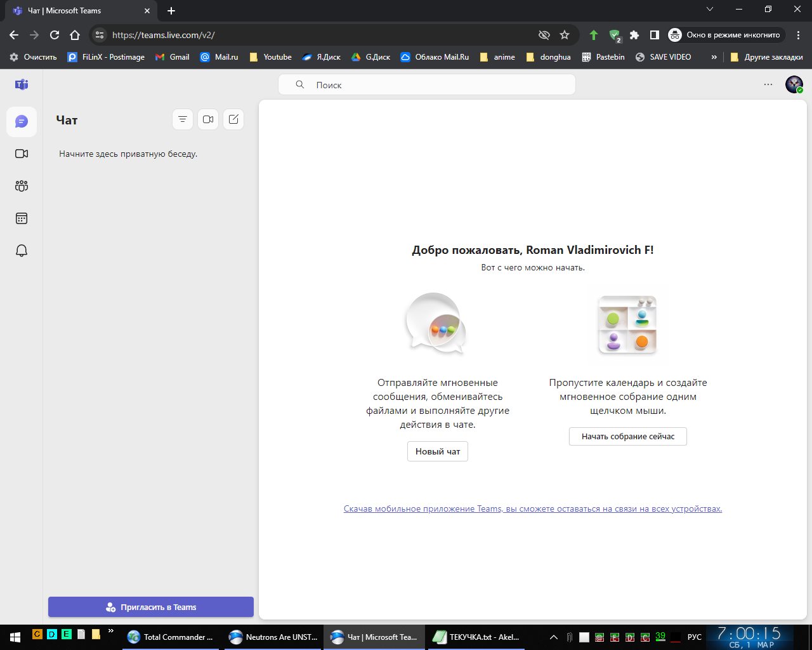Open the donghua bookmarks folder
The width and height of the screenshot is (812, 650).
(548, 57)
